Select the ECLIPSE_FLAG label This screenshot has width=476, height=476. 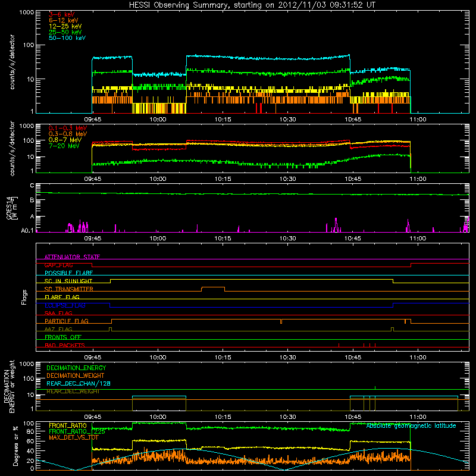pyautogui.click(x=65, y=305)
